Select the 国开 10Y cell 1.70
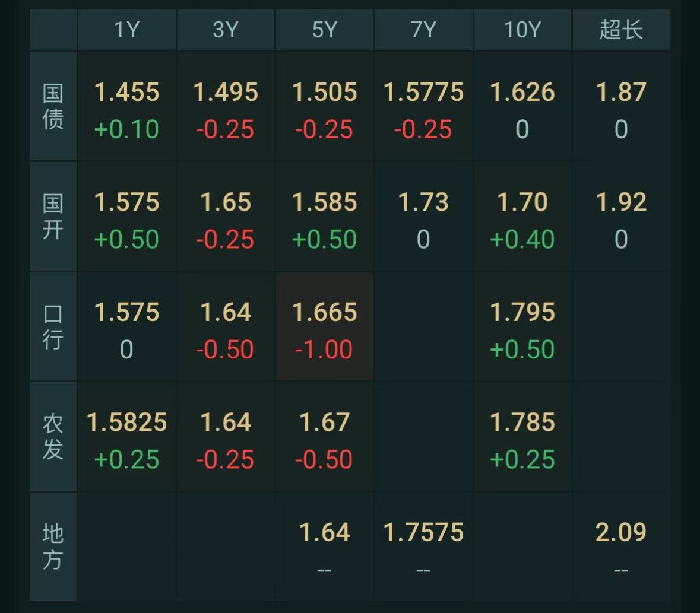This screenshot has width=700, height=613. [x=522, y=217]
